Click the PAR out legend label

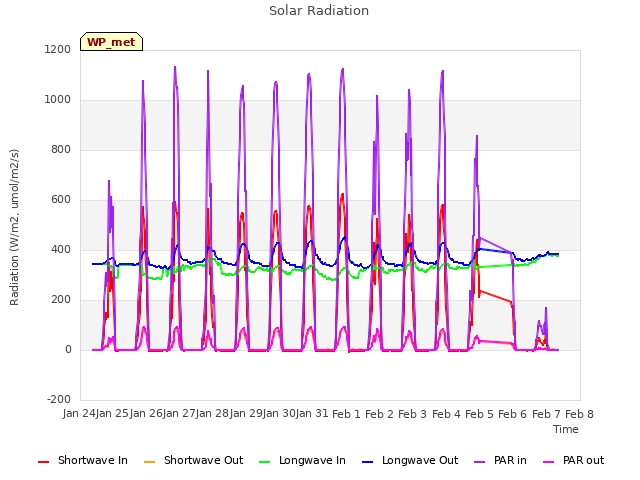[x=583, y=460]
